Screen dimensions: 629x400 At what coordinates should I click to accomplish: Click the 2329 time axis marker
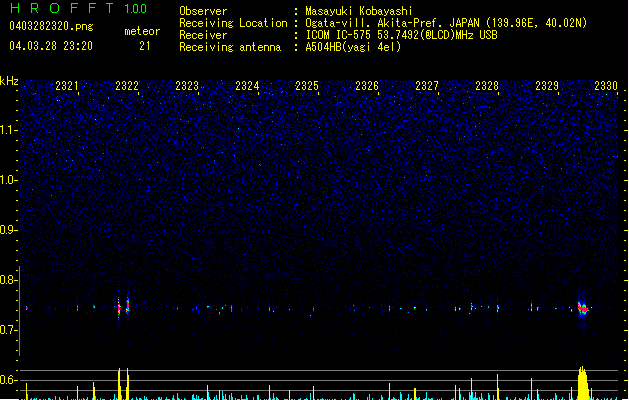pos(547,86)
